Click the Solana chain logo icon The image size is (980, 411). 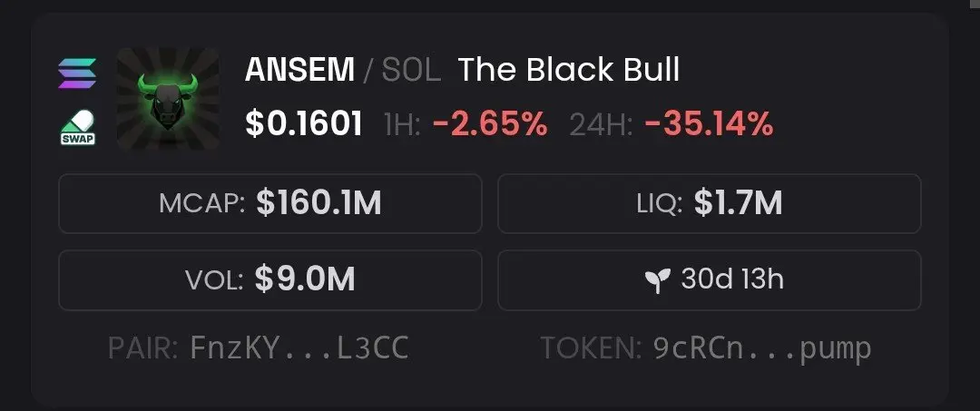[x=77, y=73]
